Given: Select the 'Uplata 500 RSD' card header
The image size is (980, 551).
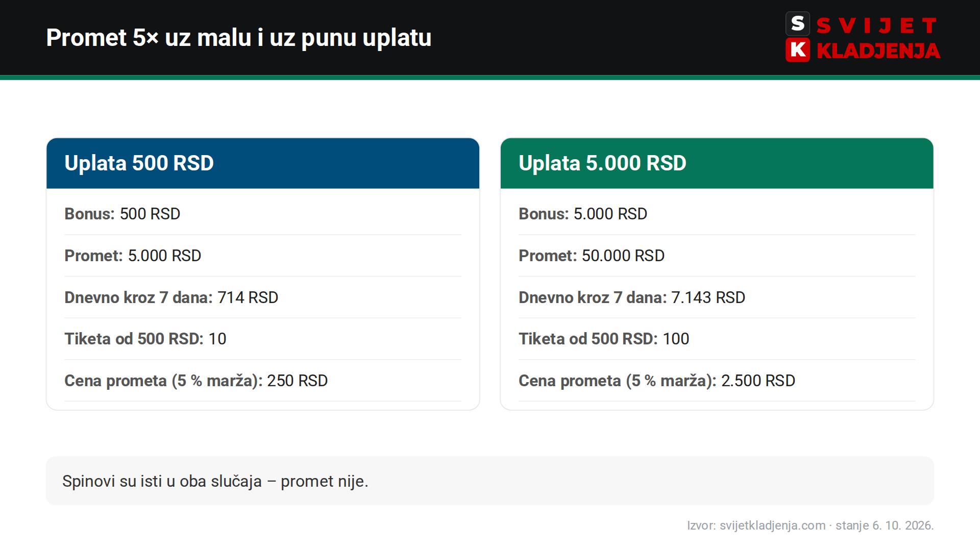Looking at the screenshot, I should pyautogui.click(x=263, y=163).
